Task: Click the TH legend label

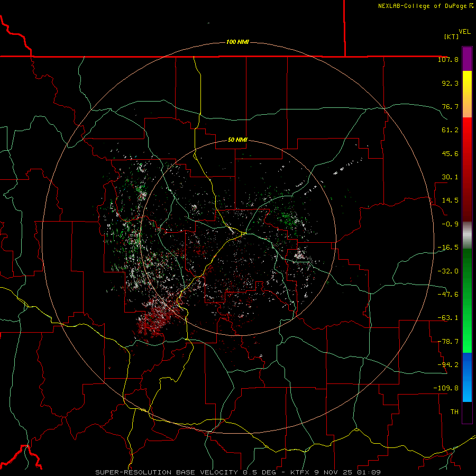Action: [454, 412]
